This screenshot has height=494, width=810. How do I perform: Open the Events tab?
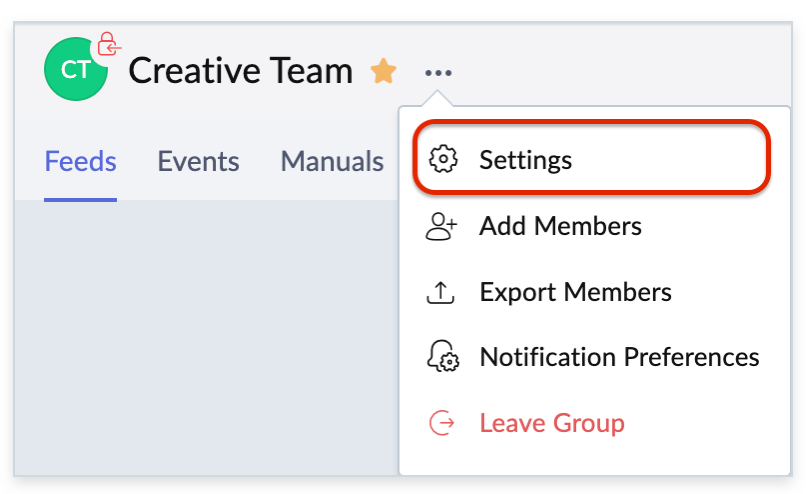pos(198,161)
